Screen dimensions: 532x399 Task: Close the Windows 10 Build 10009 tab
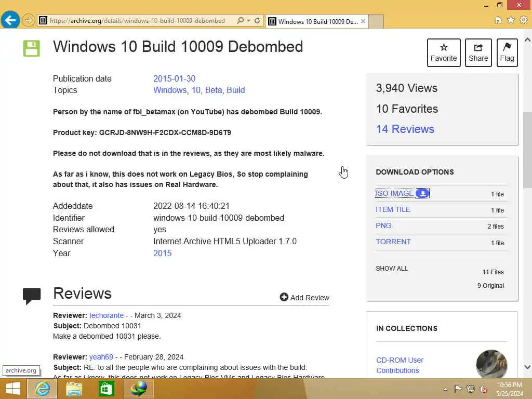[x=363, y=21]
